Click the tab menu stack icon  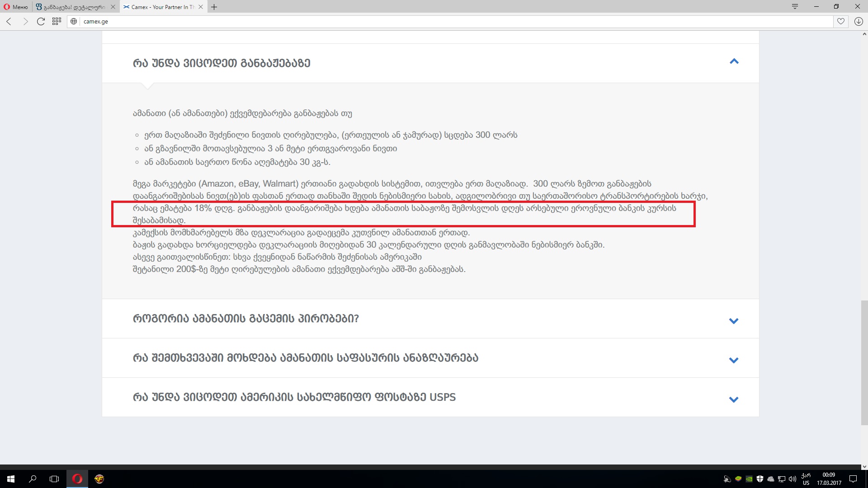[795, 6]
